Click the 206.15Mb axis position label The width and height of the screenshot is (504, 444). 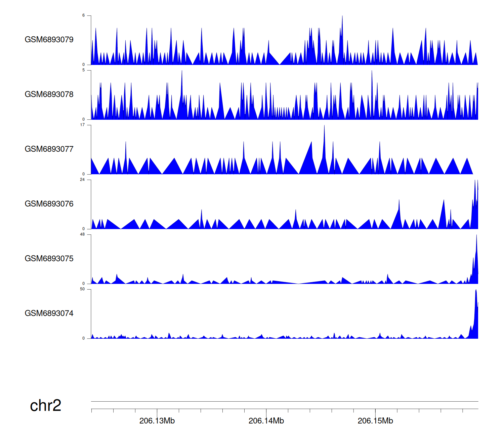pos(375,421)
